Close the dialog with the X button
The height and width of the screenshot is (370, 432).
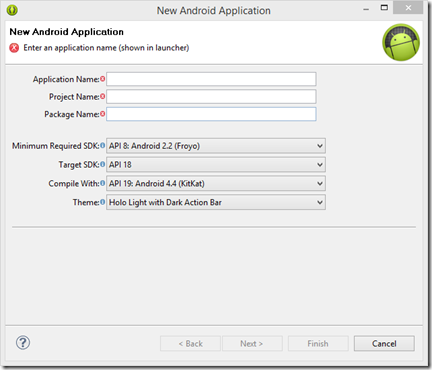coord(408,8)
